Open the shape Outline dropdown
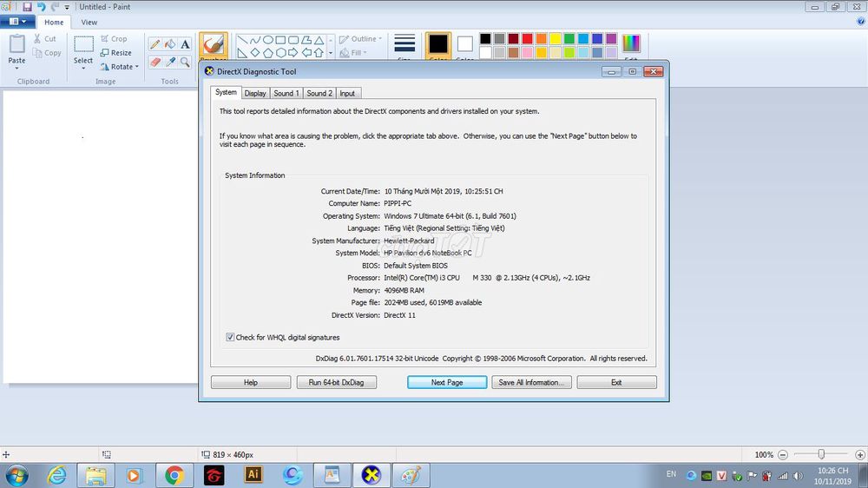The width and height of the screenshot is (868, 488). click(x=360, y=39)
